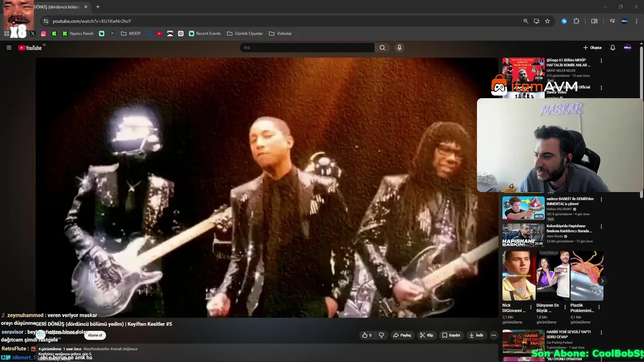Open the Plastik Problemimi short thumbnail
644x362 pixels.
click(x=587, y=276)
